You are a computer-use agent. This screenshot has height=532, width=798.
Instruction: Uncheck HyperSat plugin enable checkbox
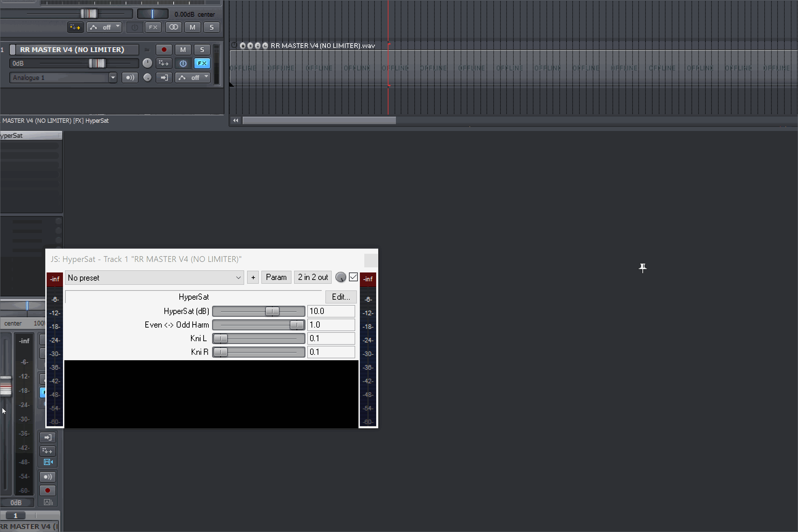click(353, 277)
